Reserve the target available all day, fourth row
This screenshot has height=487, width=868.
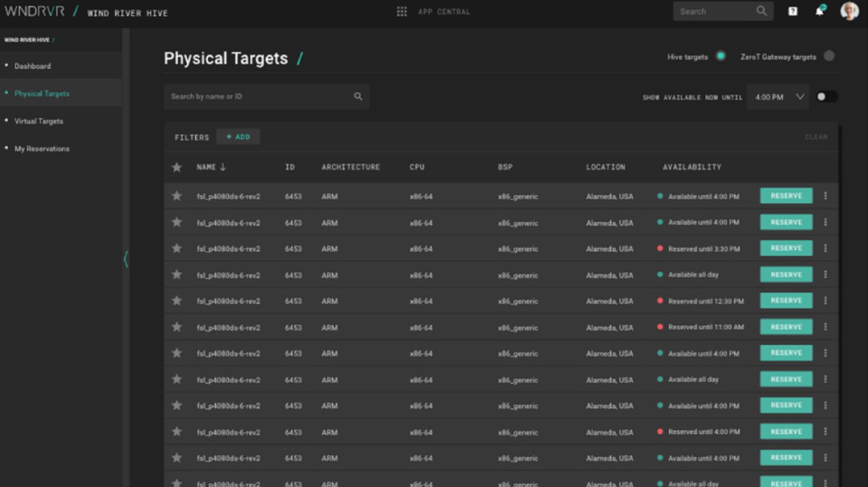[x=786, y=275]
